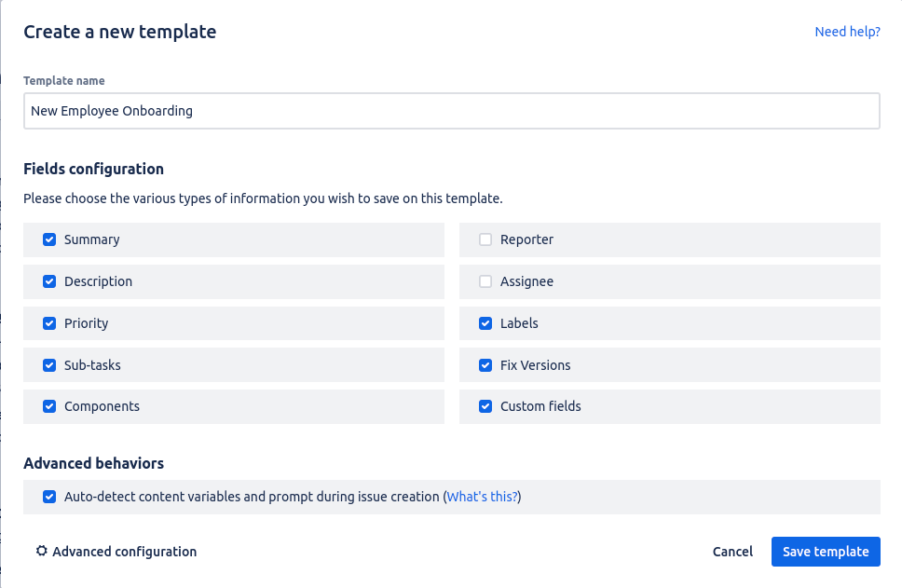
Task: Toggle the Fix Versions checkbox
Action: pos(485,365)
